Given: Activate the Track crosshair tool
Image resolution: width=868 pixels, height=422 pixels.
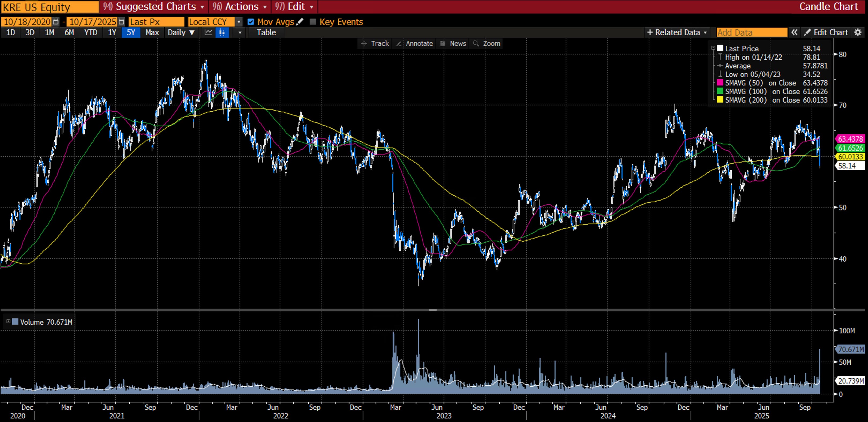Looking at the screenshot, I should click(x=375, y=43).
